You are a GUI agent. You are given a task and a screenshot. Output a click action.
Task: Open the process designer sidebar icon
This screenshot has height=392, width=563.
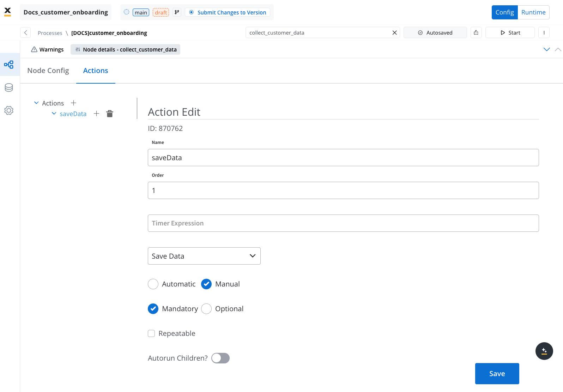tap(9, 65)
